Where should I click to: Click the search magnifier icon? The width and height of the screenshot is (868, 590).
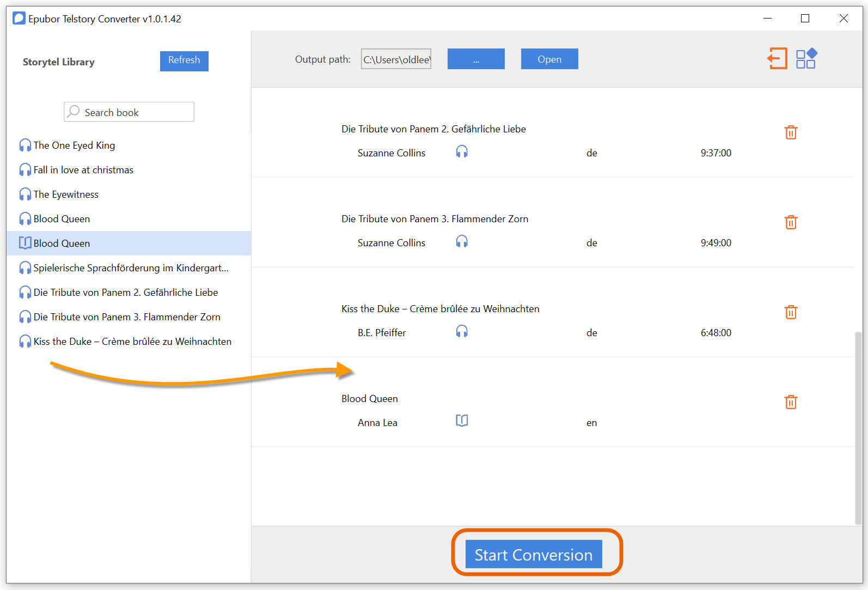tap(74, 112)
